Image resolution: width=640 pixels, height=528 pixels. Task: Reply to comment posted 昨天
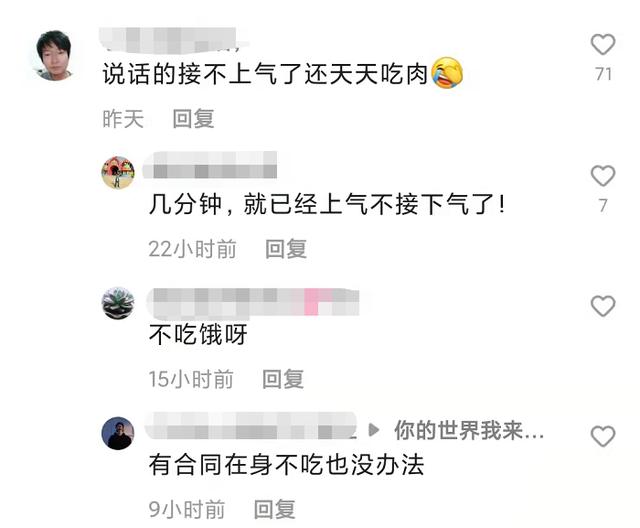(193, 119)
